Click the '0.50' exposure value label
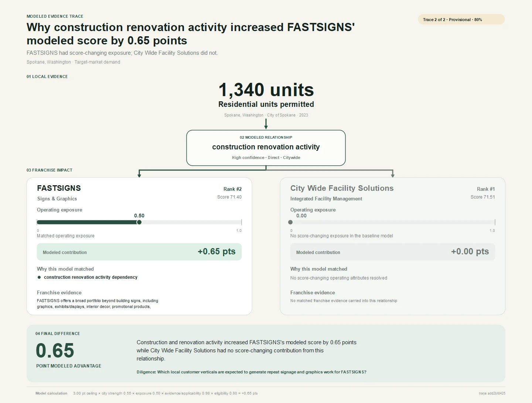This screenshot has width=532, height=403. tap(139, 216)
